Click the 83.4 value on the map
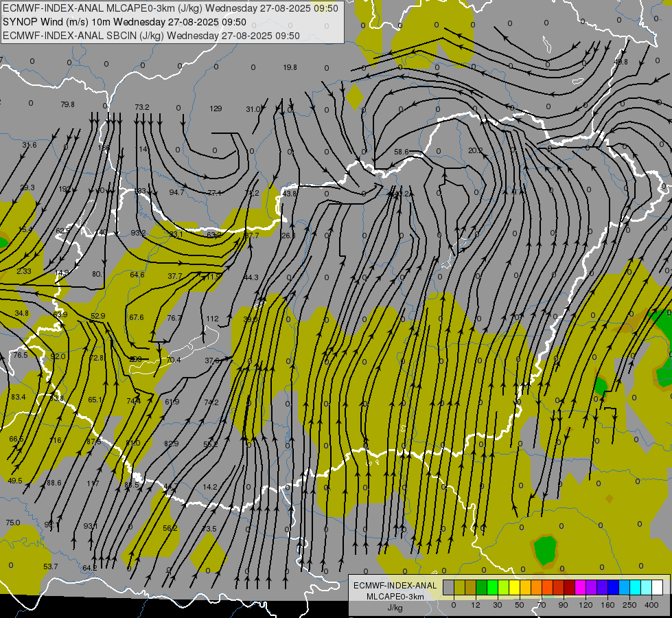This screenshot has width=672, height=618. pos(19,397)
